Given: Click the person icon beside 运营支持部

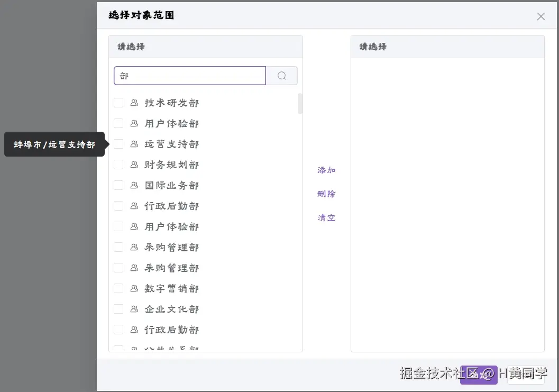Looking at the screenshot, I should pos(133,144).
